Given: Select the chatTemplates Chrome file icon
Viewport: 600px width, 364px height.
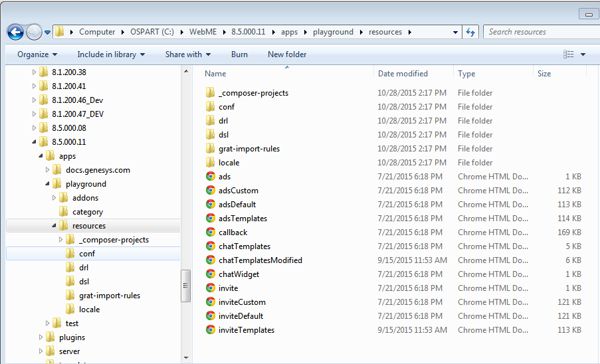Looking at the screenshot, I should click(211, 246).
